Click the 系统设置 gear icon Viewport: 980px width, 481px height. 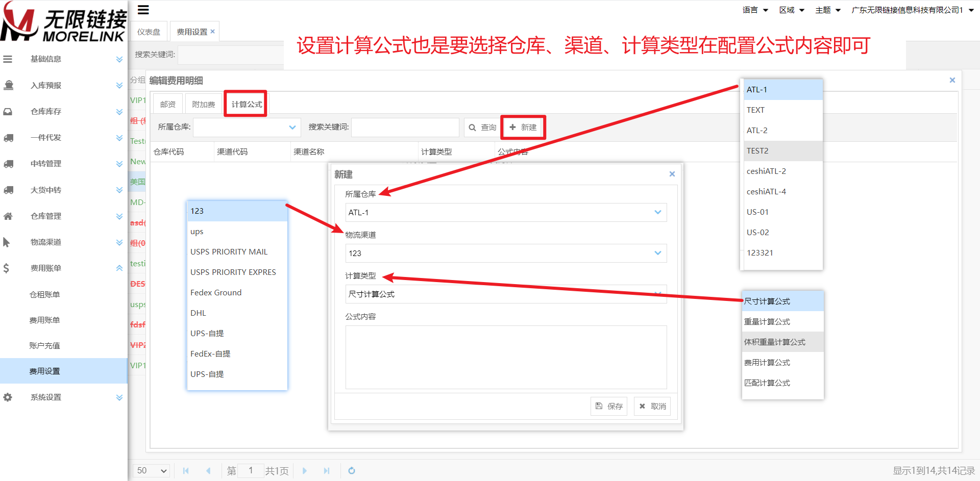8,397
